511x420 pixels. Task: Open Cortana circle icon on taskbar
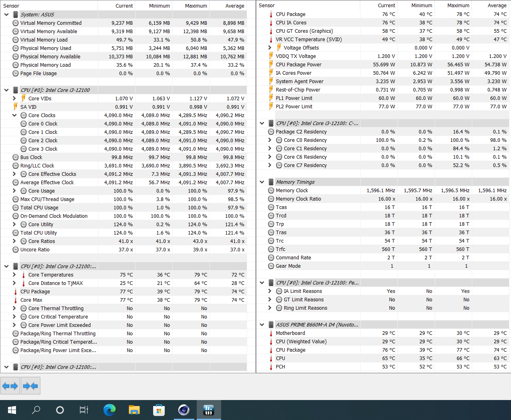tap(60, 410)
